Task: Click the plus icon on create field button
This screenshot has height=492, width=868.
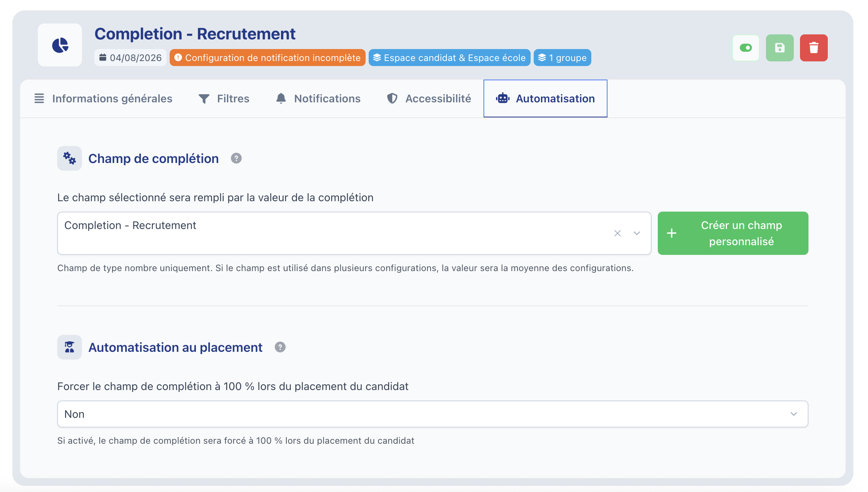Action: pos(672,233)
